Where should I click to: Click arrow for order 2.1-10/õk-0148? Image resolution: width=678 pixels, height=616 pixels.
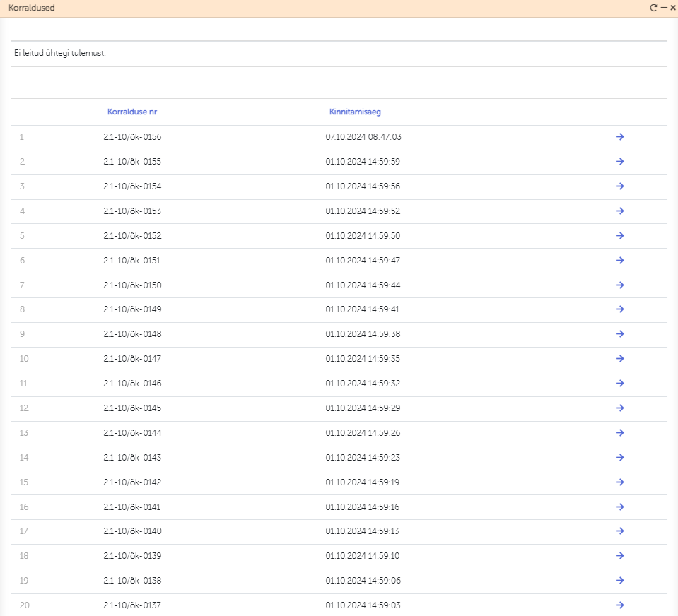coord(620,334)
